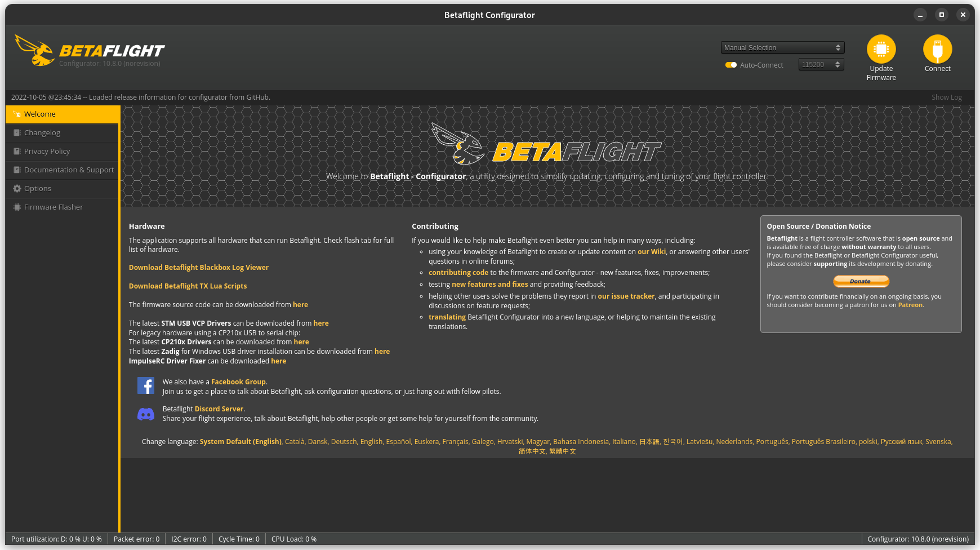Click 'here' for Zadig download
The image size is (980, 550).
pos(382,351)
